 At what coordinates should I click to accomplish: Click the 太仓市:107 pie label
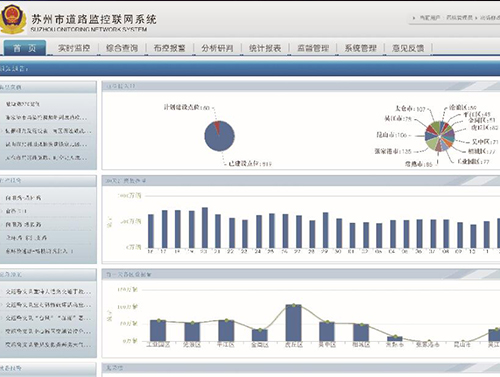point(410,109)
